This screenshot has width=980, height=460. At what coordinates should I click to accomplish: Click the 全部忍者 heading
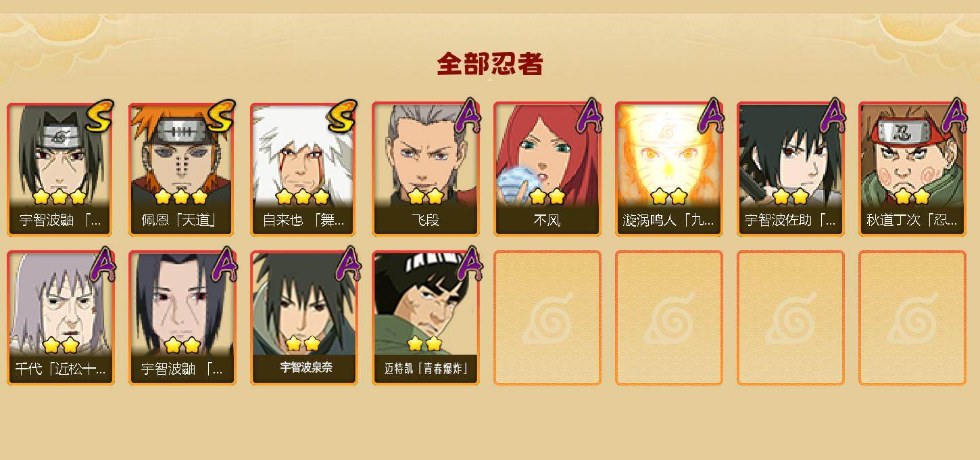click(x=490, y=64)
